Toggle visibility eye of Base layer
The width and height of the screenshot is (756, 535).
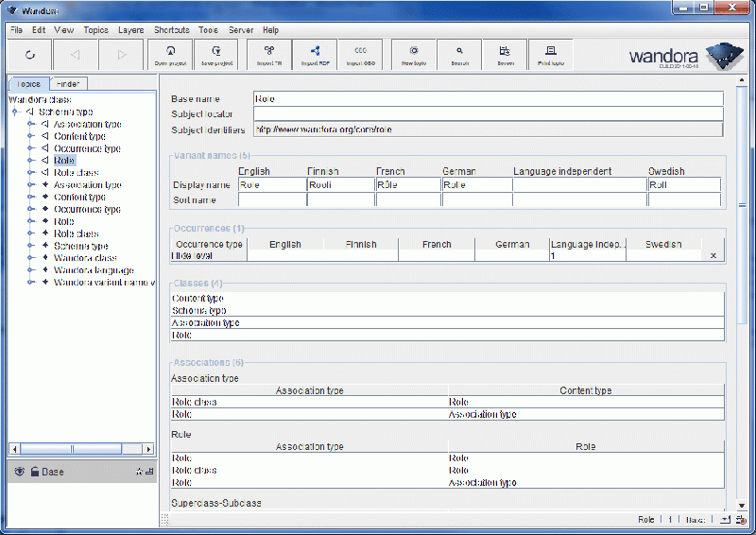18,472
